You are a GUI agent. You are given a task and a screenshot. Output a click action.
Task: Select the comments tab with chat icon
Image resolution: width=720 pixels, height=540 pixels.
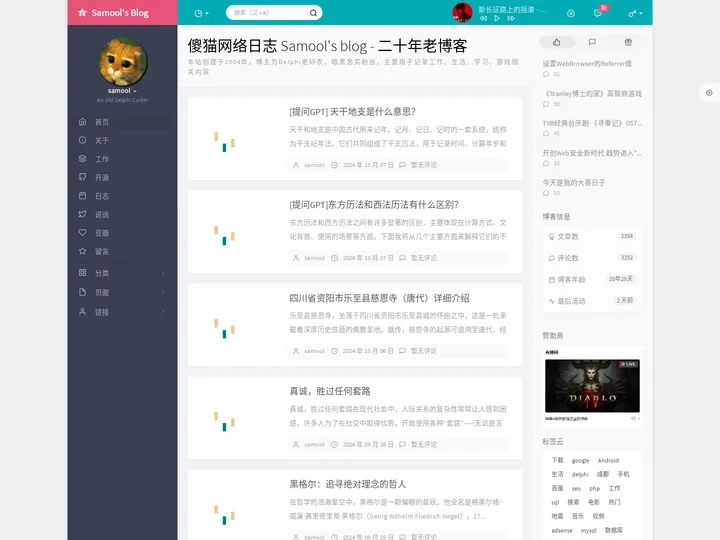(592, 42)
